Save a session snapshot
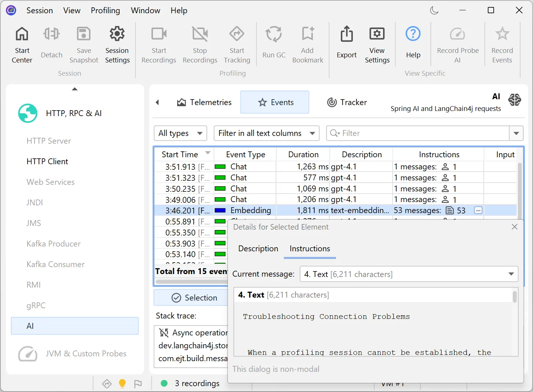The image size is (533, 392). 83,44
